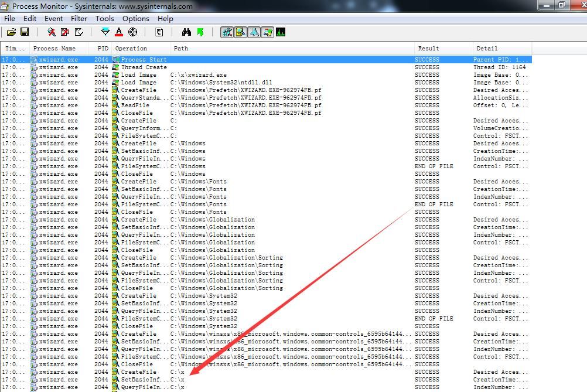The width and height of the screenshot is (587, 392).
Task: Open the Options menu
Action: click(x=136, y=19)
